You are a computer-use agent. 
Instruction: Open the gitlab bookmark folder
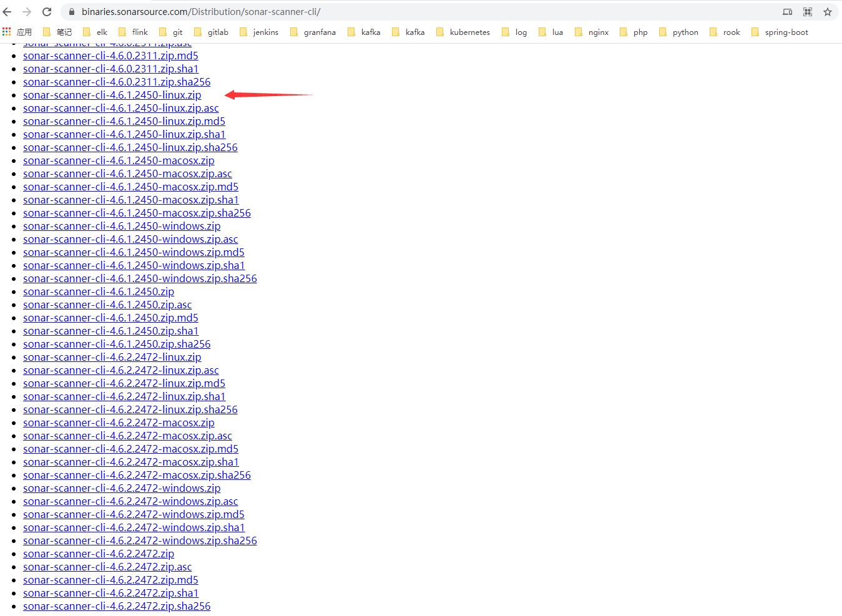point(212,32)
